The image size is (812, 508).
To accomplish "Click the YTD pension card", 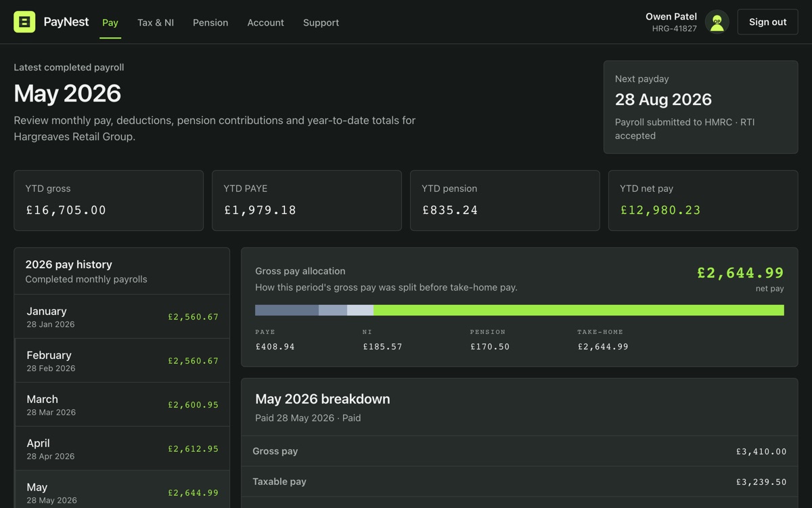I will click(505, 200).
